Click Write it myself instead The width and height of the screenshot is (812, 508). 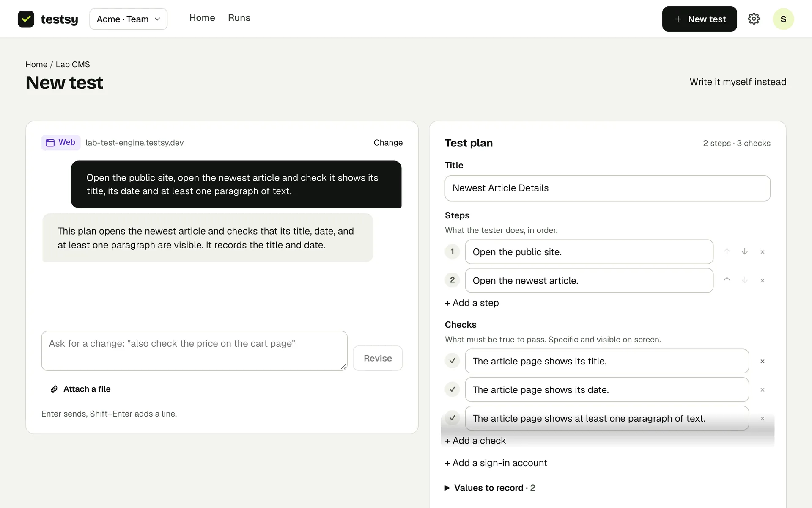[738, 82]
